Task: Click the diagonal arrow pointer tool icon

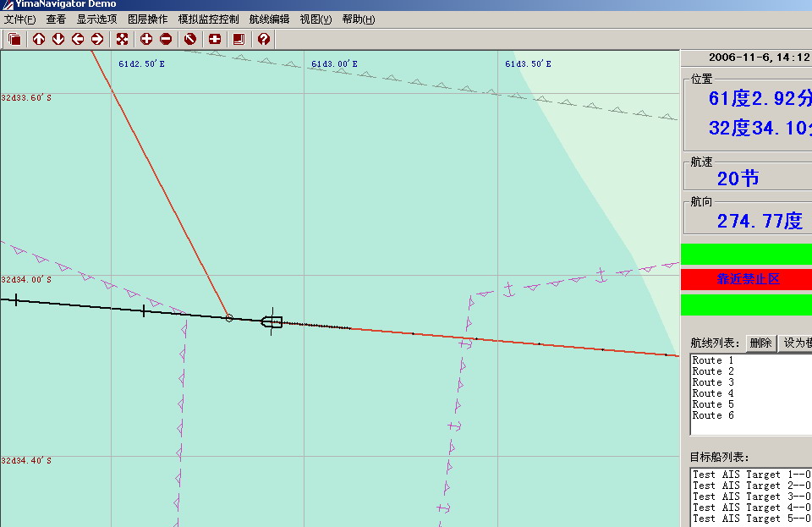Action: 190,39
